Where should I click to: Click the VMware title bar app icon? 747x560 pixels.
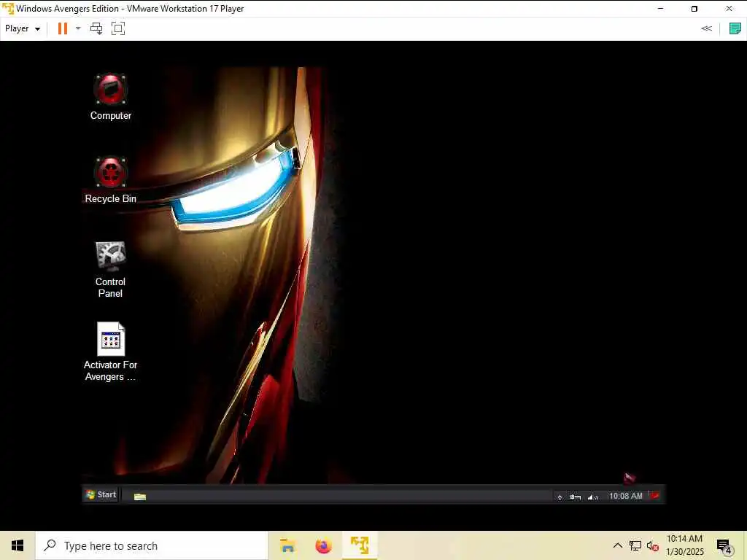click(x=7, y=9)
